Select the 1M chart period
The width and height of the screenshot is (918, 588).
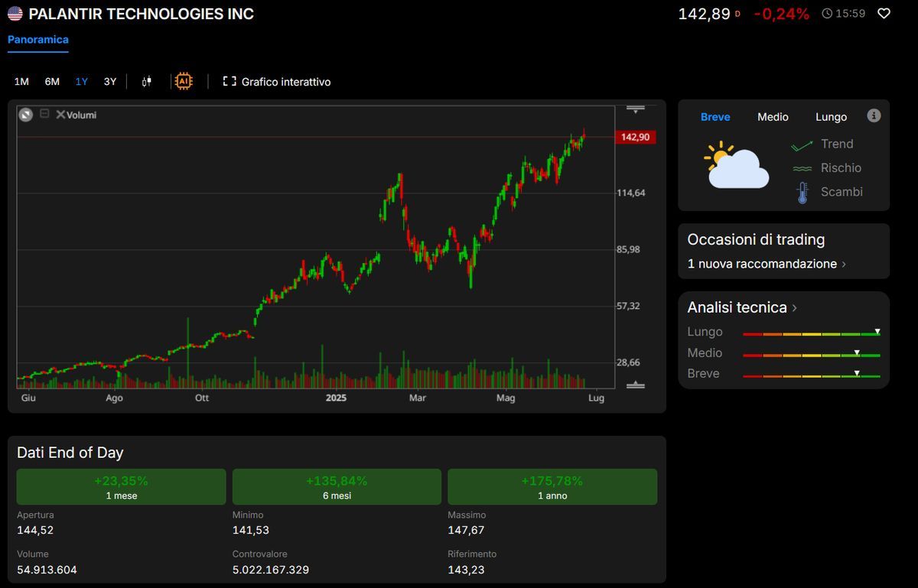click(21, 81)
